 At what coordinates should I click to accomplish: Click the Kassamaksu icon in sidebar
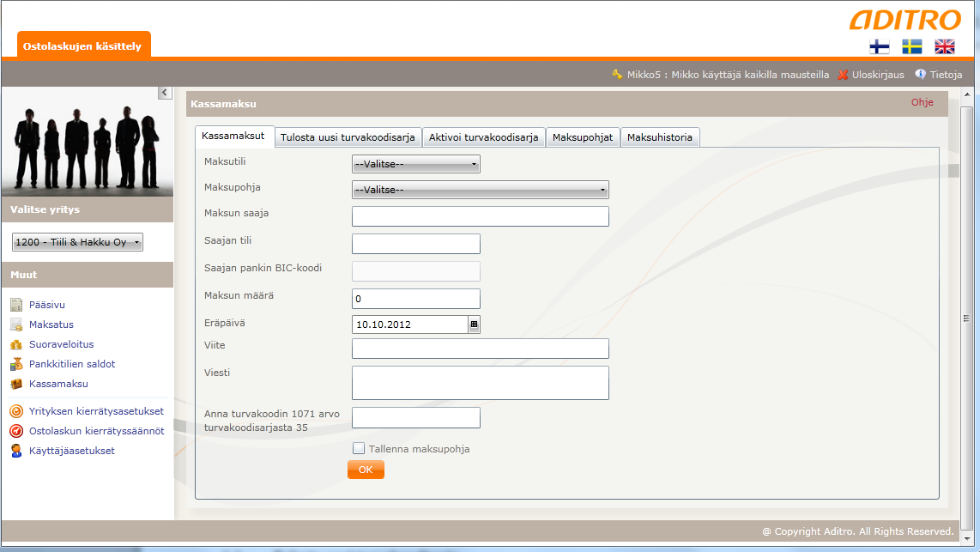coord(16,384)
